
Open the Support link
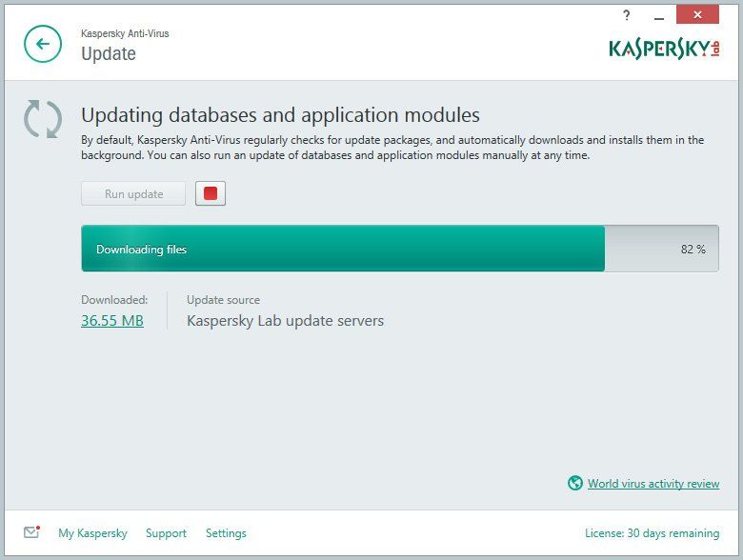(166, 533)
